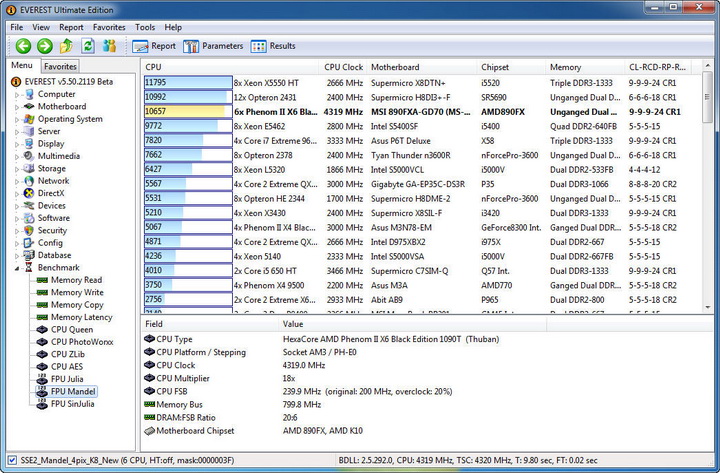Click the 11795 result bar
The image size is (720, 473).
click(x=188, y=83)
